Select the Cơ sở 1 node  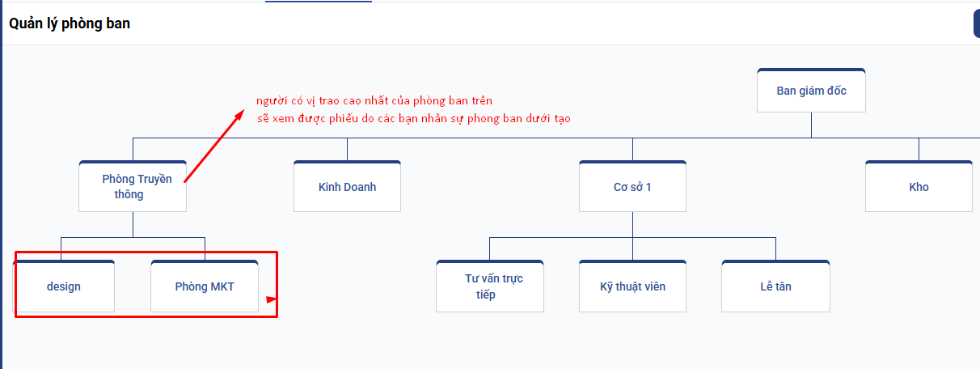tap(632, 187)
